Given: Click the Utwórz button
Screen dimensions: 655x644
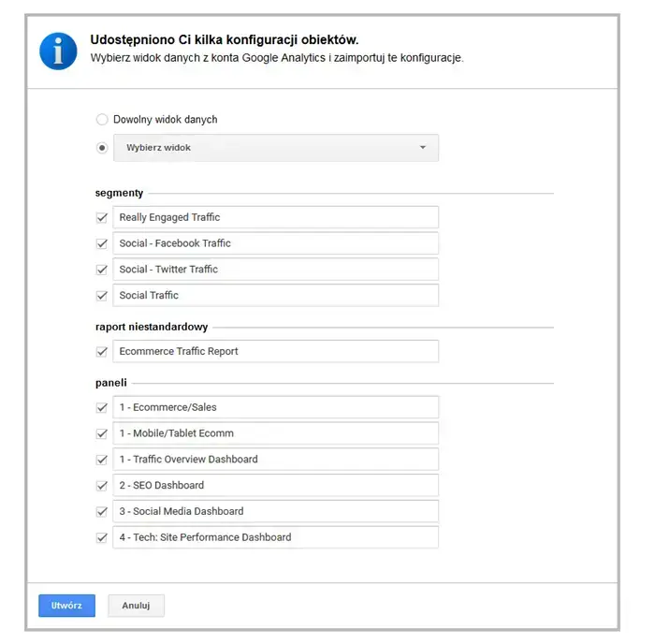Looking at the screenshot, I should pyautogui.click(x=66, y=606).
